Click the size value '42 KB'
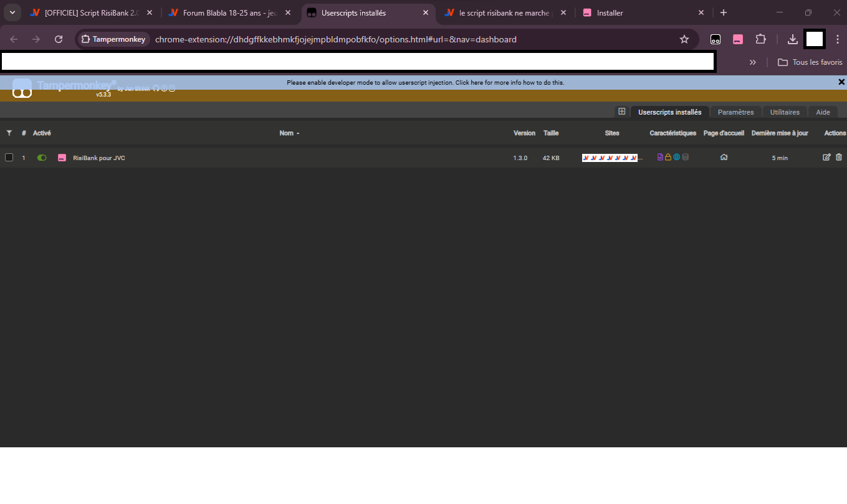The image size is (847, 504). [551, 158]
